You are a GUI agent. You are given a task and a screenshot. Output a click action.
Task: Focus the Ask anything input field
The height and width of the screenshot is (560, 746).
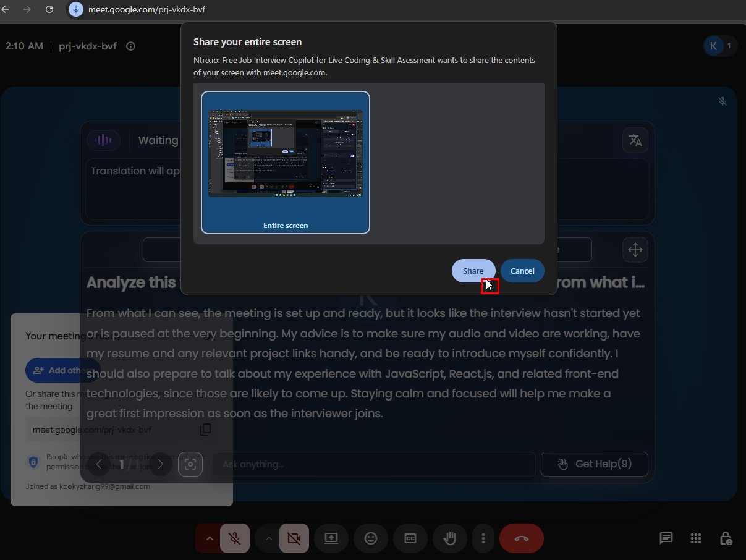point(374,464)
